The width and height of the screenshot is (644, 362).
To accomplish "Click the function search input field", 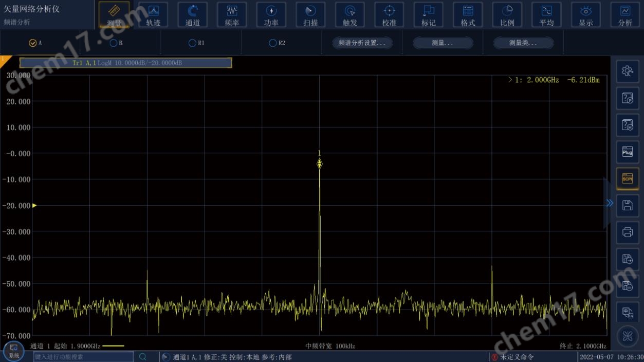I will 83,357.
